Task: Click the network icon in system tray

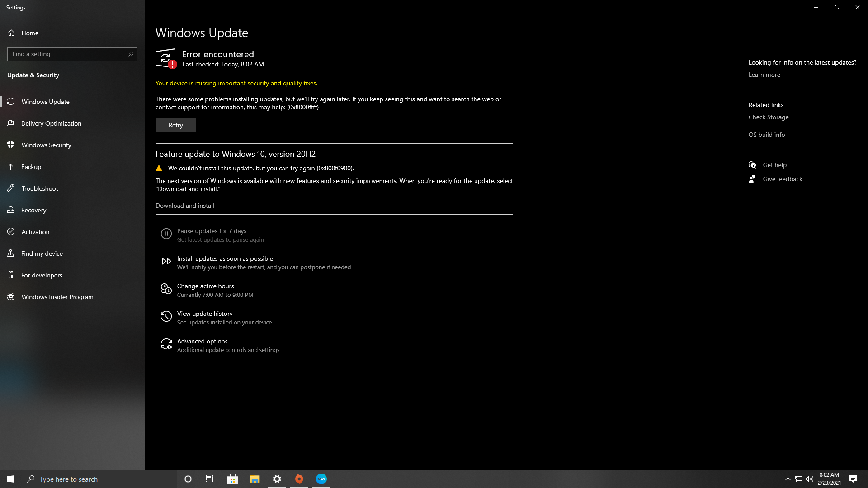Action: tap(799, 479)
